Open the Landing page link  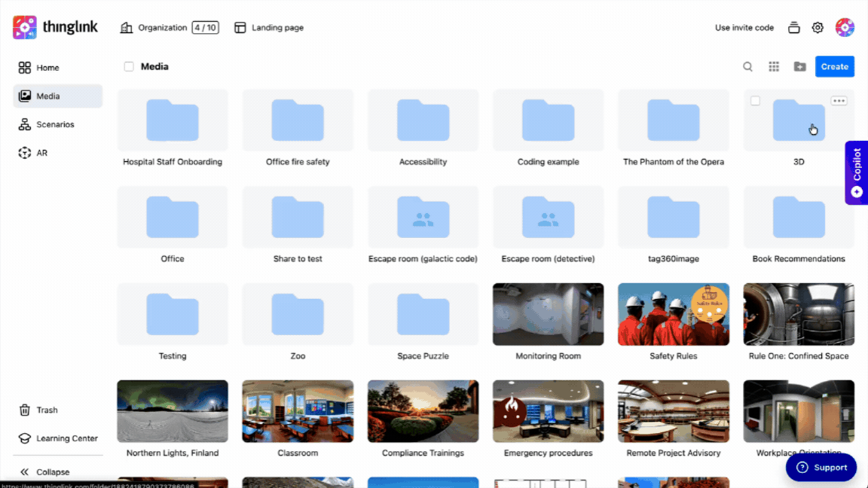(269, 28)
